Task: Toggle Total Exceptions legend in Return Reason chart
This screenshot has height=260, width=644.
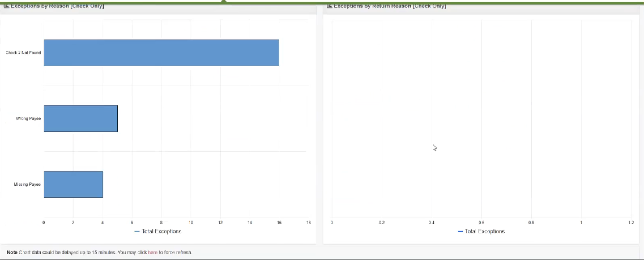Action: click(x=485, y=231)
